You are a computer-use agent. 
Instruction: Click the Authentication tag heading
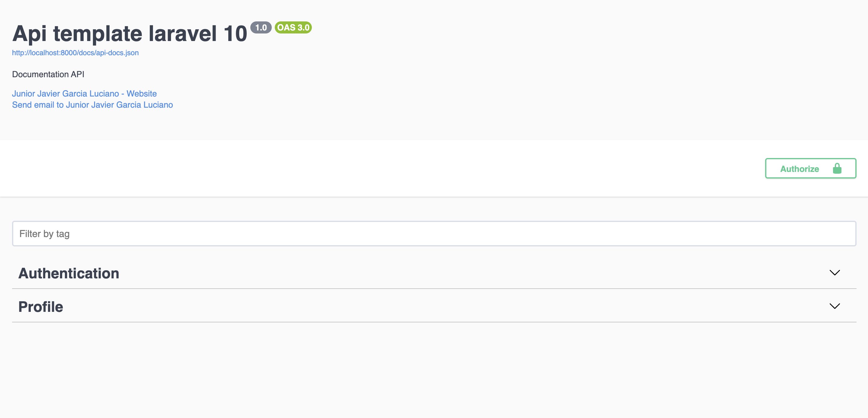pos(69,273)
